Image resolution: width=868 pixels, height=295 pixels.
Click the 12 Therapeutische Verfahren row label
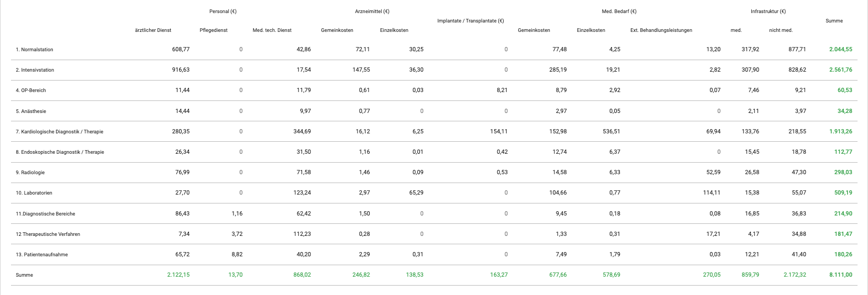tap(48, 234)
